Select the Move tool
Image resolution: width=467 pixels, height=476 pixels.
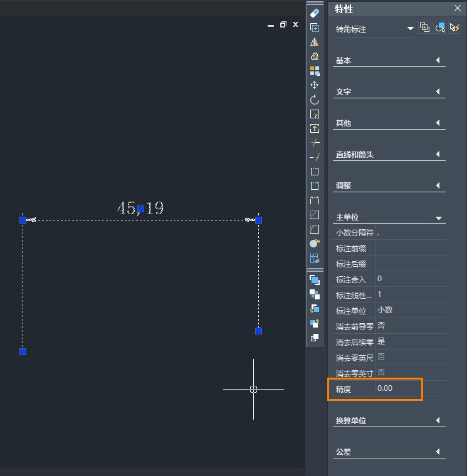pyautogui.click(x=315, y=85)
